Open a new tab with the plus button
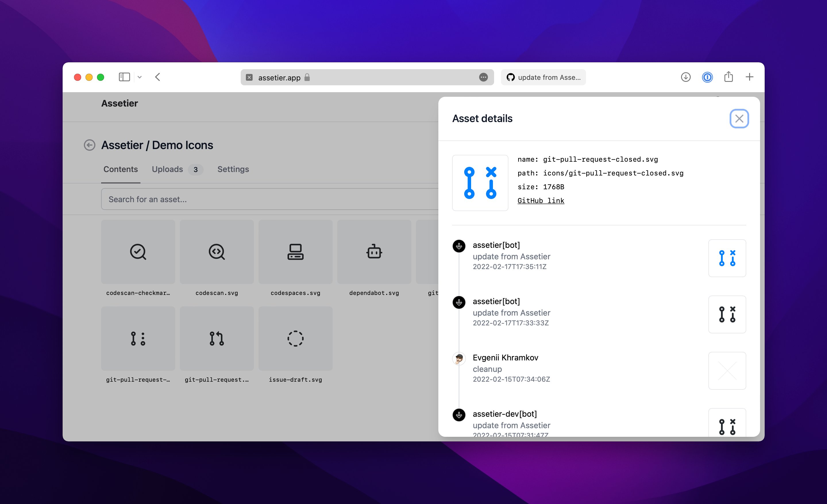Screen dimensions: 827x504 coord(749,77)
